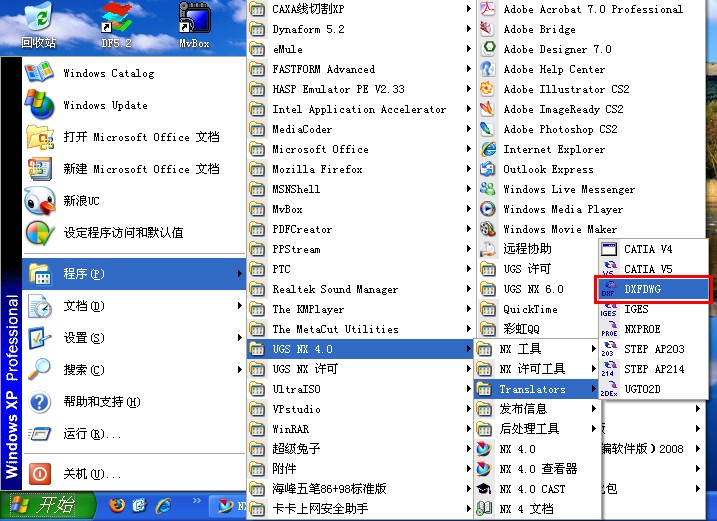Open the NX 4.0 查看器 entry
The height and width of the screenshot is (521, 717).
point(536,469)
